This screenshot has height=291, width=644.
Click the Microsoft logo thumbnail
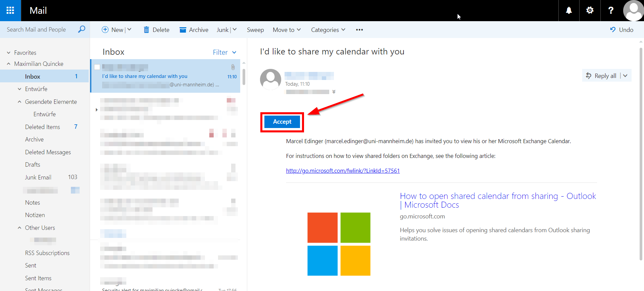[x=339, y=244]
